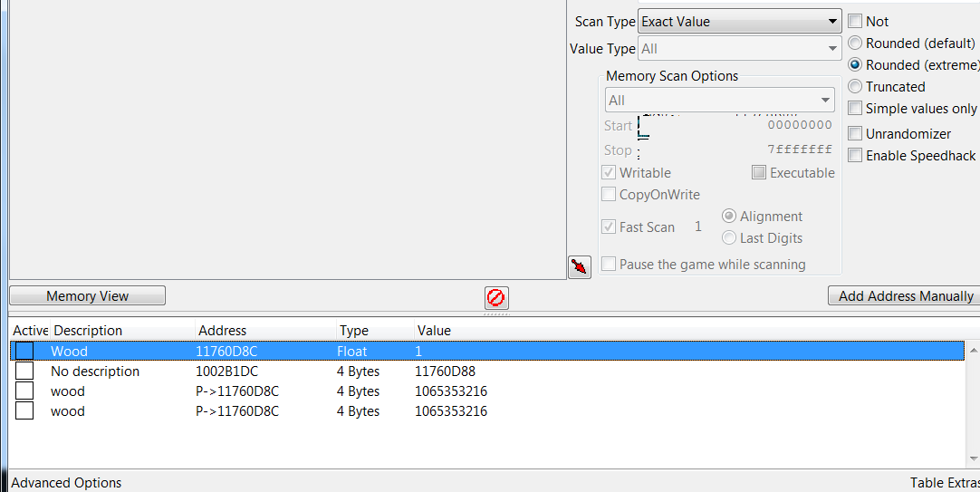
Task: Expand the Memory Scan Options region dropdown
Action: click(719, 101)
